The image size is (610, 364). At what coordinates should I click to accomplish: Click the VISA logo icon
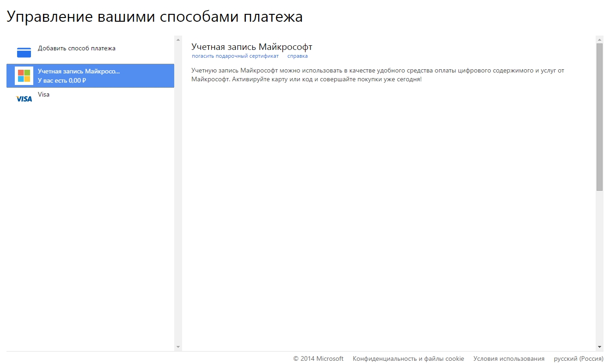24,99
